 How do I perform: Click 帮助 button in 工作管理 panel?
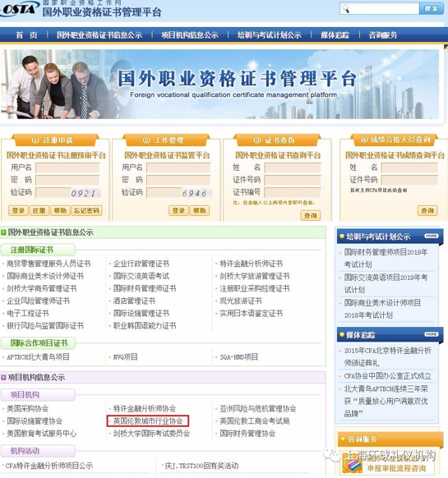[x=200, y=210]
